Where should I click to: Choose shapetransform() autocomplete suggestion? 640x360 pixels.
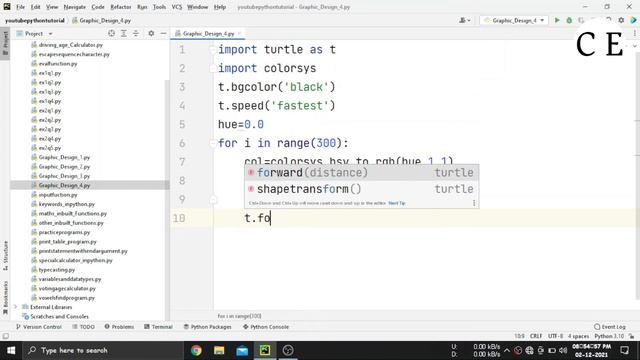362,189
